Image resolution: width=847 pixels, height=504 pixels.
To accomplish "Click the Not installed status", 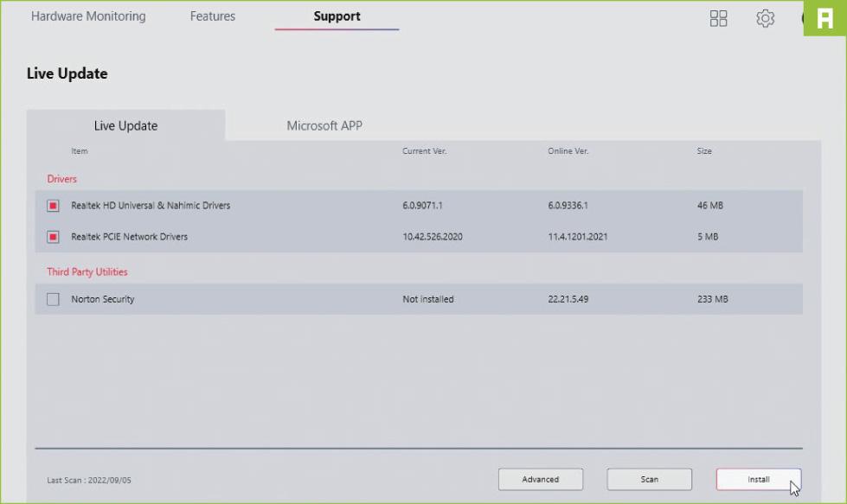I will pos(427,299).
